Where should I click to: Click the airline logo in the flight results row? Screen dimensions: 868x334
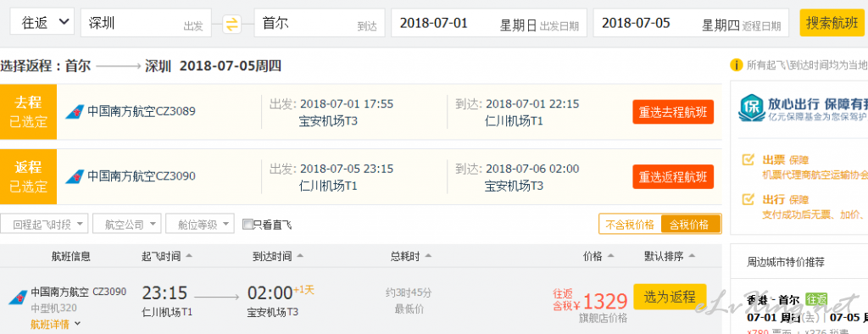17,298
